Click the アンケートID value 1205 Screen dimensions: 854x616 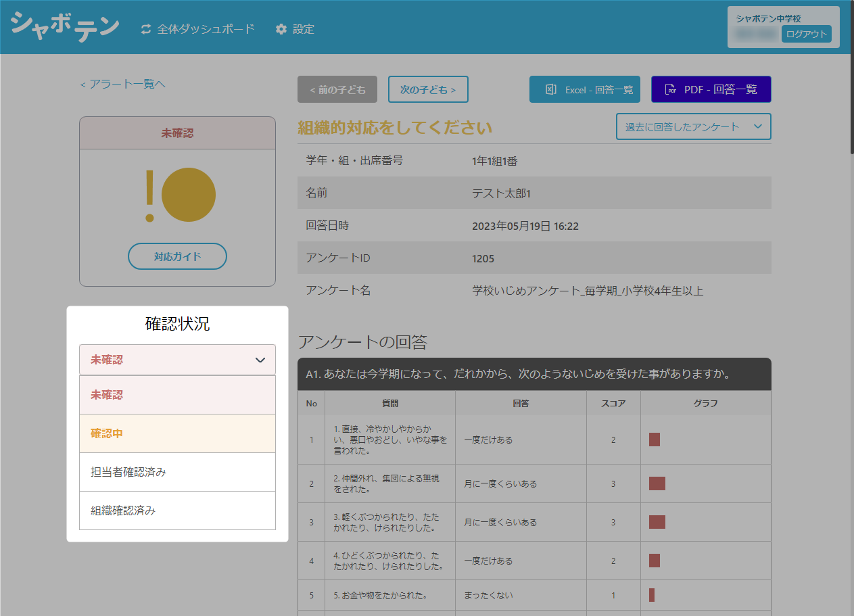[483, 258]
